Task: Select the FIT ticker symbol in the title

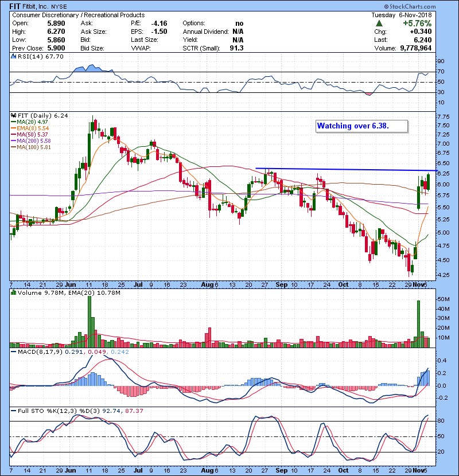Action: (x=15, y=6)
